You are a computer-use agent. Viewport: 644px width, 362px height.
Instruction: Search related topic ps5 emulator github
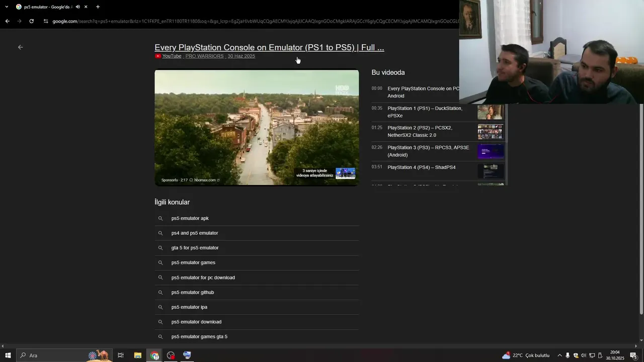(257, 292)
